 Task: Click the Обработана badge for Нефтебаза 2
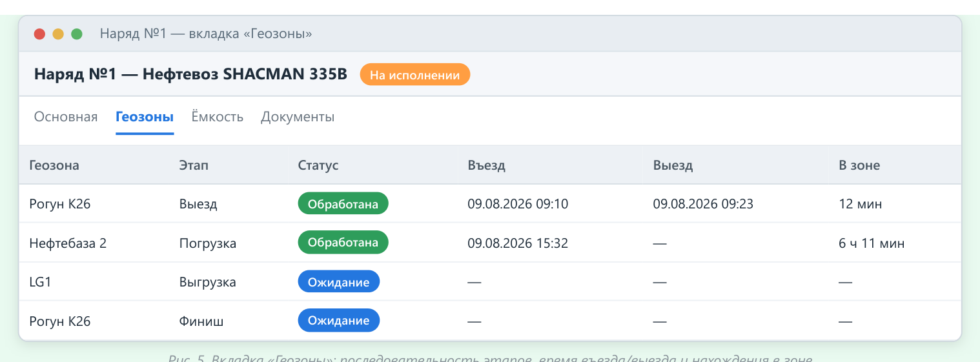coord(343,242)
